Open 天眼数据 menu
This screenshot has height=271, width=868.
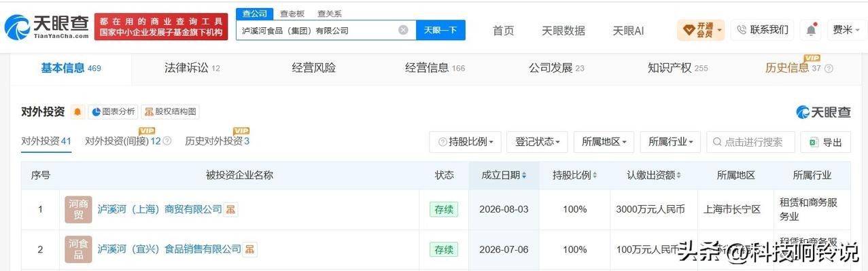[x=563, y=30]
